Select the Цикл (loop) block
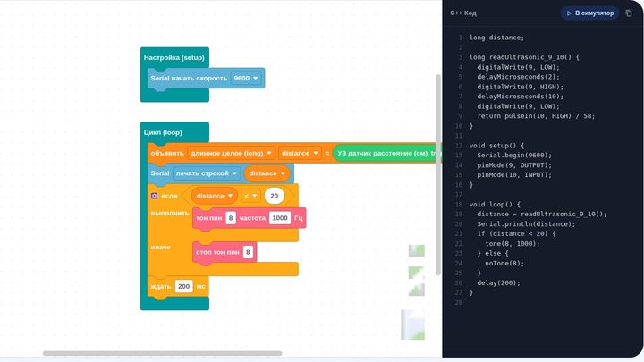 [x=163, y=132]
